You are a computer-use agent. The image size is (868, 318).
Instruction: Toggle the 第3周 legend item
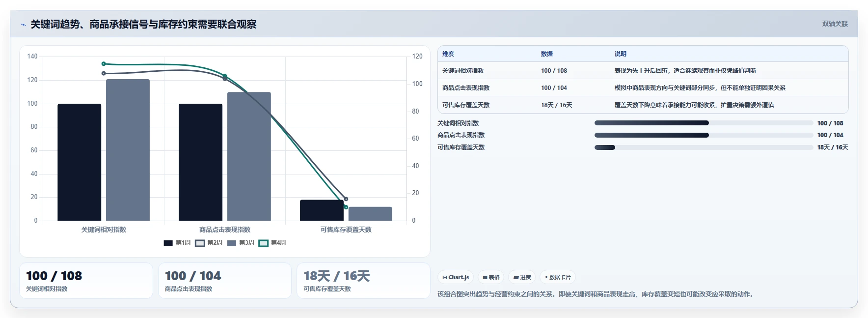pyautogui.click(x=241, y=243)
